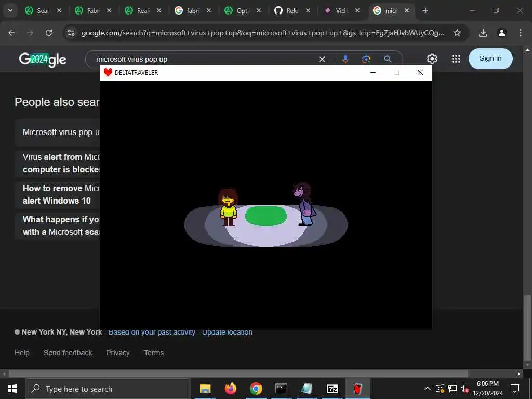Open the terminal from taskbar
Viewport: 532px width, 399px height.
pyautogui.click(x=281, y=389)
